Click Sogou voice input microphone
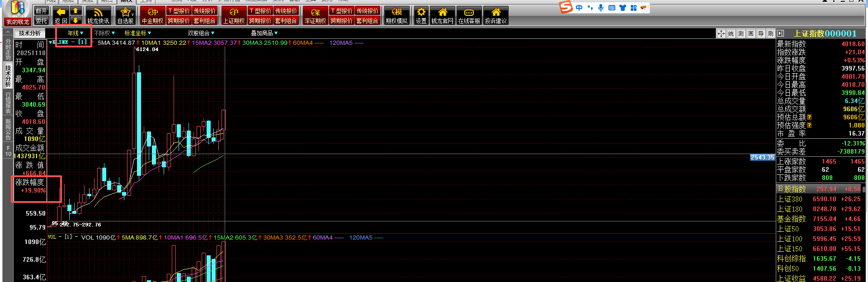868x282 pixels. (x=601, y=8)
